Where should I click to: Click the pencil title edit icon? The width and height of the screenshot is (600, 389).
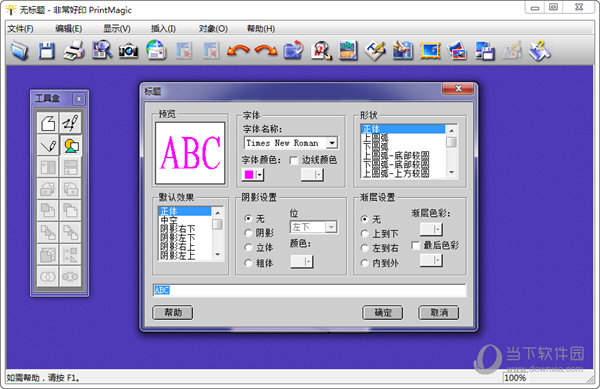click(375, 50)
